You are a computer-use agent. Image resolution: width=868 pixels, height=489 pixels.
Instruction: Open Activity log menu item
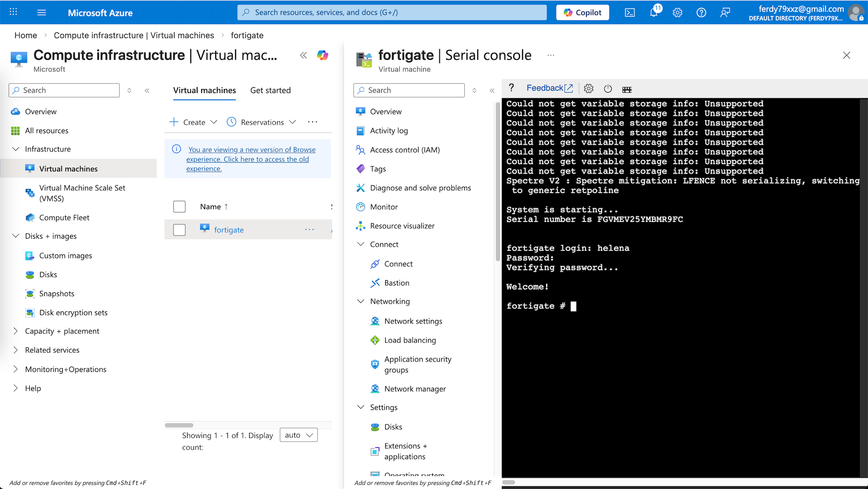click(389, 131)
